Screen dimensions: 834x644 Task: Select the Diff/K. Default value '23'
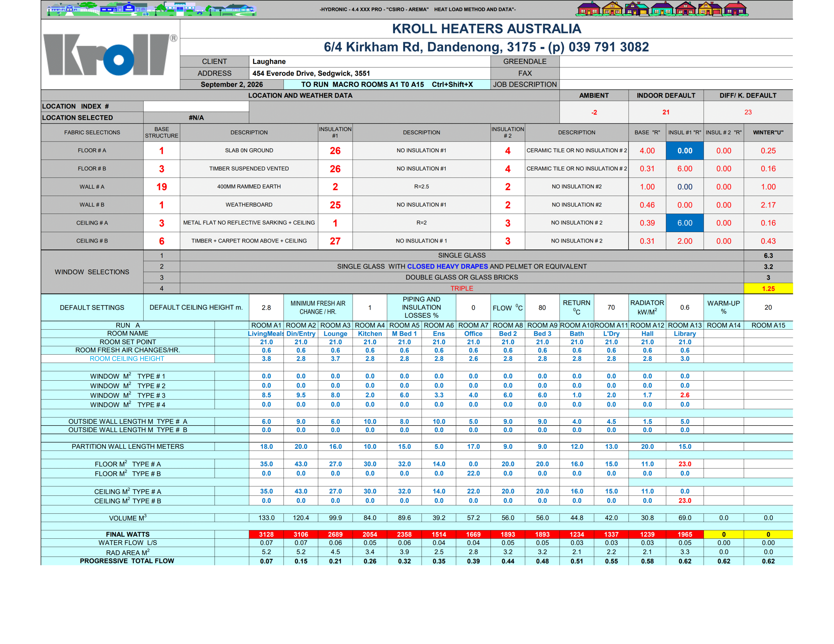[x=748, y=112]
